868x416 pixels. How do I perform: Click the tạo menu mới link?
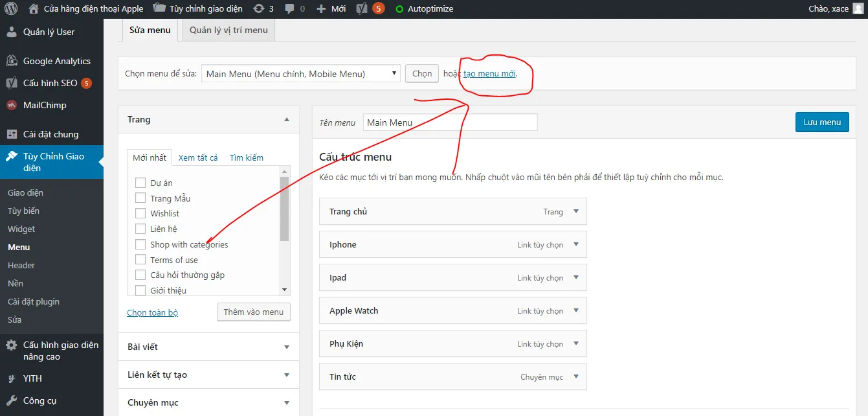(489, 73)
